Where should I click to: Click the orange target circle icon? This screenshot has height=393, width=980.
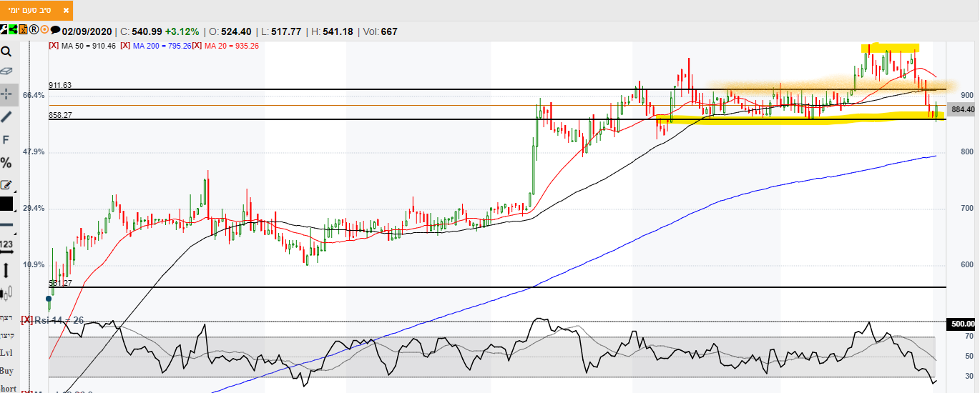click(x=44, y=29)
